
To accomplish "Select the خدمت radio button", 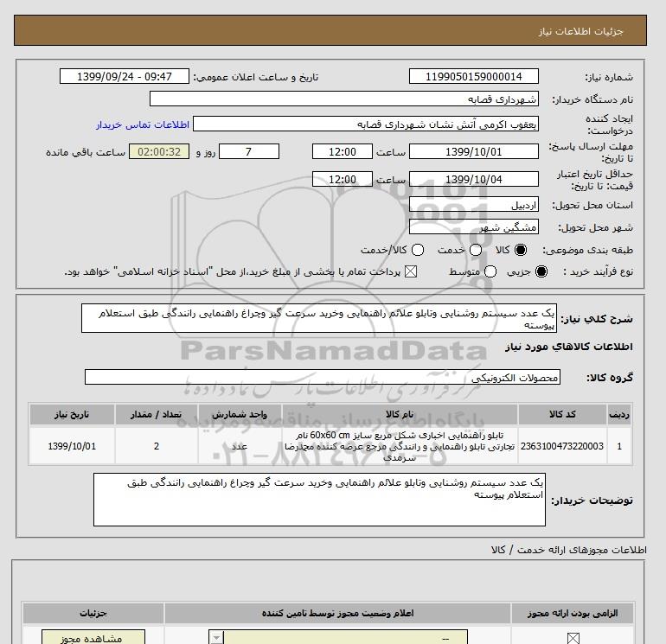I will pyautogui.click(x=476, y=250).
